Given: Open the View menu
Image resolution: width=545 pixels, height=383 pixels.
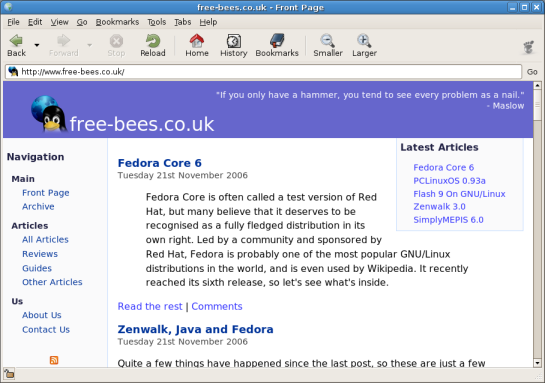Looking at the screenshot, I should [x=59, y=22].
